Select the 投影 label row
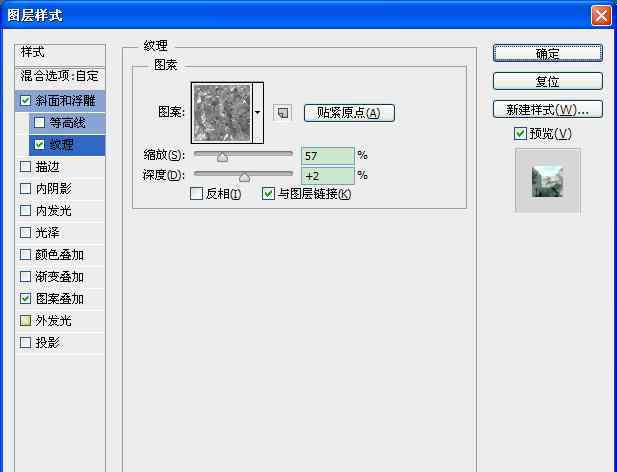The image size is (617, 472). coord(48,343)
